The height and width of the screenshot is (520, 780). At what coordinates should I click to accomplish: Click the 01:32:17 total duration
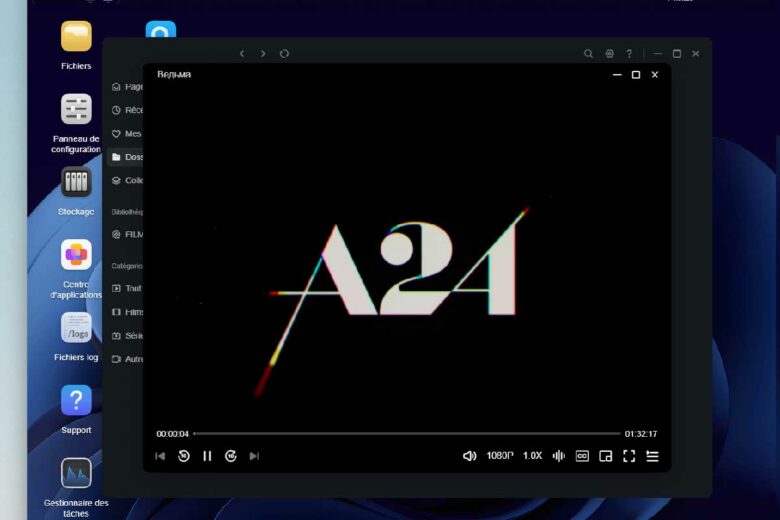(641, 434)
